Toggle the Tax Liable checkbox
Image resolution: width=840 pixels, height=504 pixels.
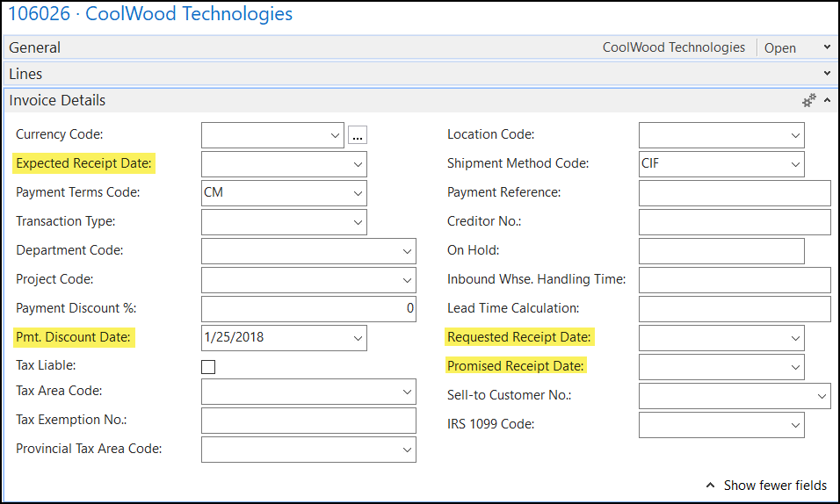click(208, 367)
